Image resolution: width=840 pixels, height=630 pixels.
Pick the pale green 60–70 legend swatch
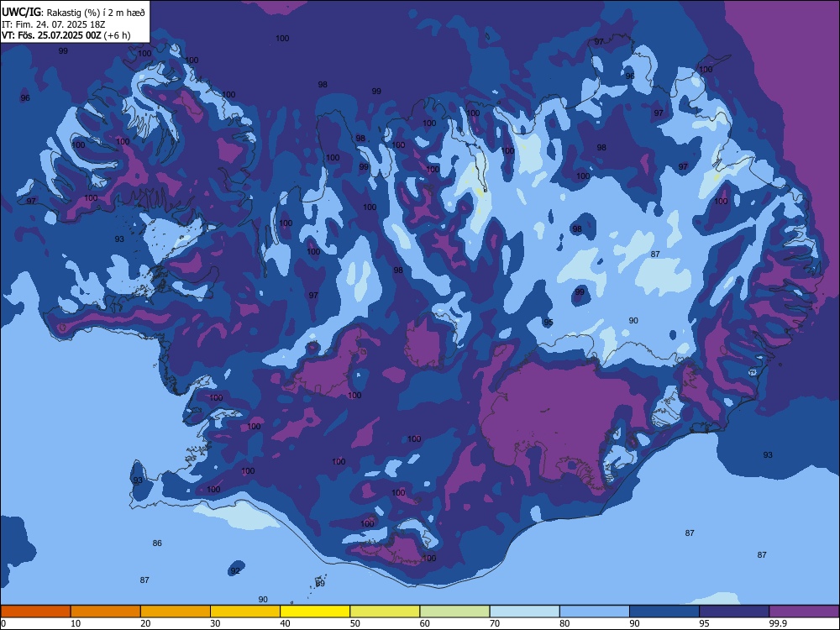pyautogui.click(x=454, y=612)
